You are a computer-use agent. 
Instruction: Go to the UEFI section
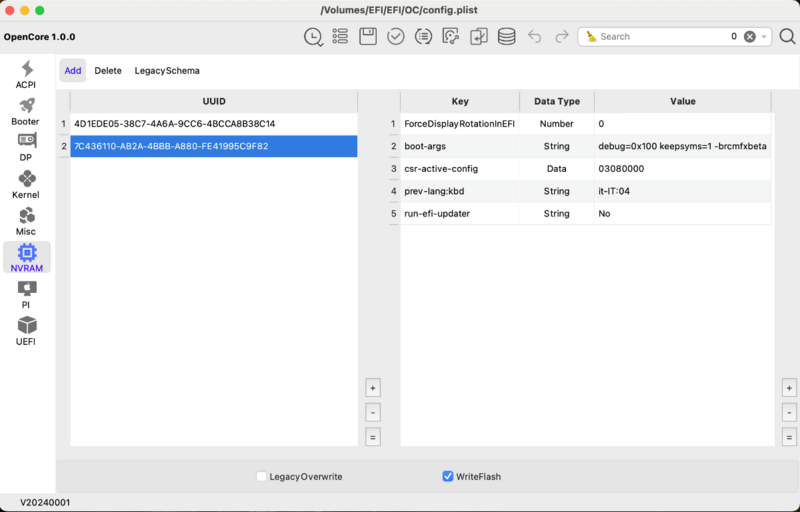pos(26,330)
